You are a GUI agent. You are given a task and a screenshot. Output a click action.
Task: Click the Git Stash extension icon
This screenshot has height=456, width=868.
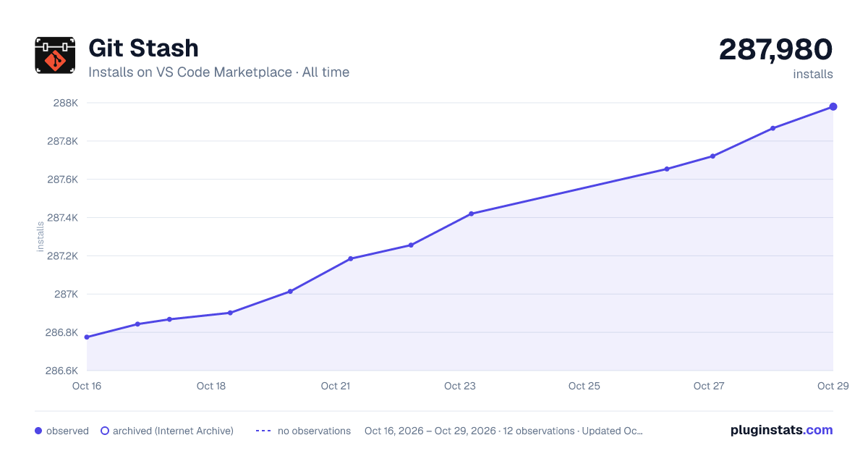click(55, 55)
